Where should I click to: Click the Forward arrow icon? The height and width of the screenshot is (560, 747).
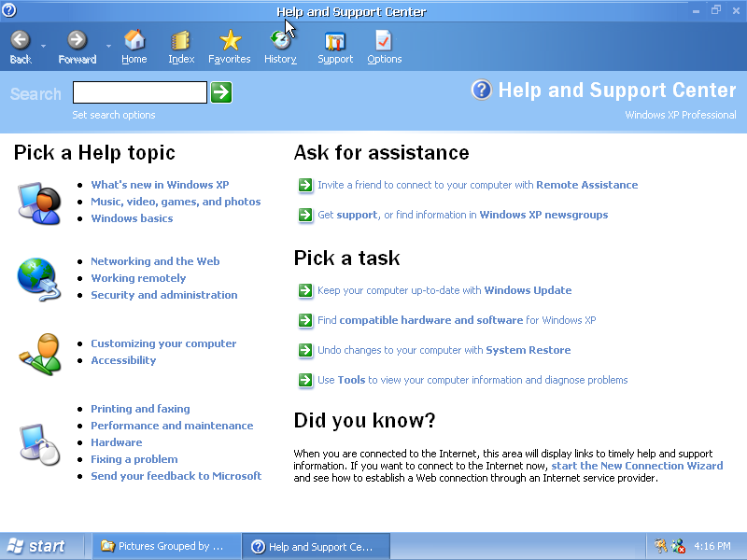[77, 40]
